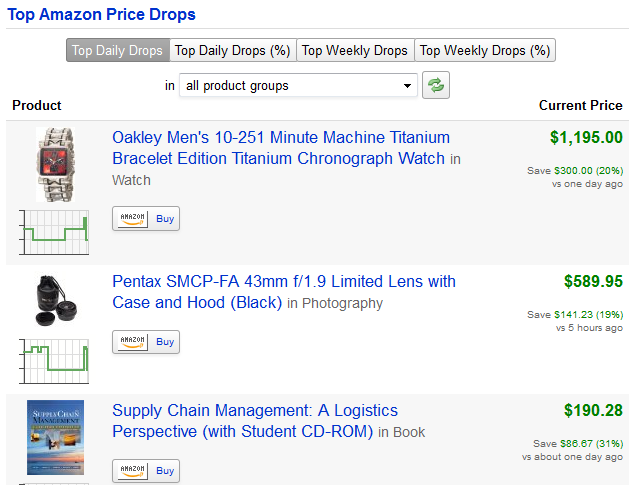631x485 pixels.
Task: Open the Top Amazon Price Drops heading link
Action: (x=101, y=14)
